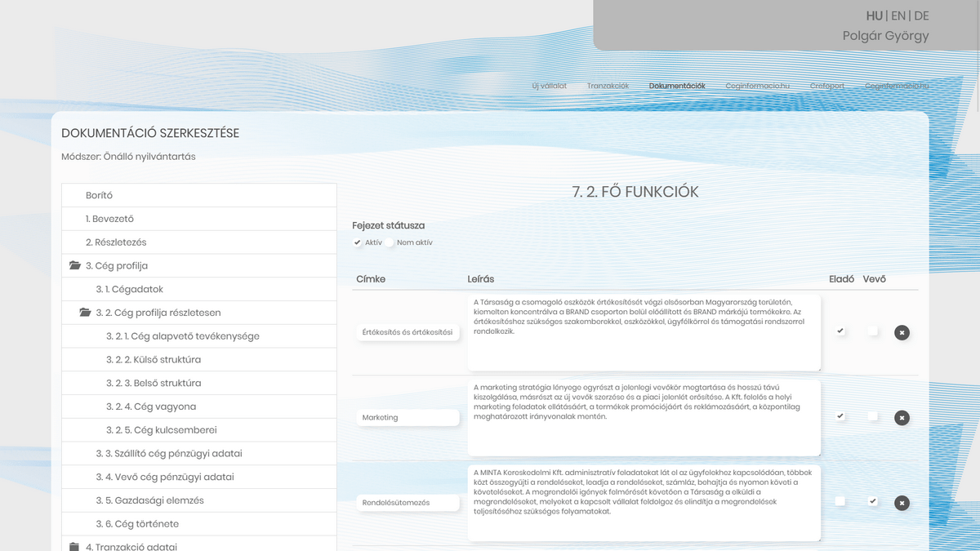980x551 pixels.
Task: Click folder icon beside 3. Cég profilja
Action: [x=75, y=266]
